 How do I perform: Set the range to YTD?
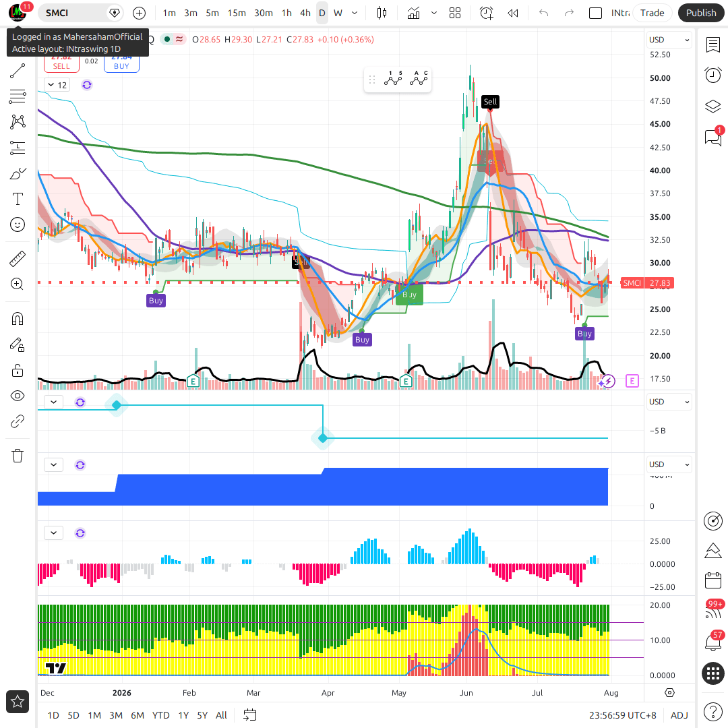pos(160,715)
